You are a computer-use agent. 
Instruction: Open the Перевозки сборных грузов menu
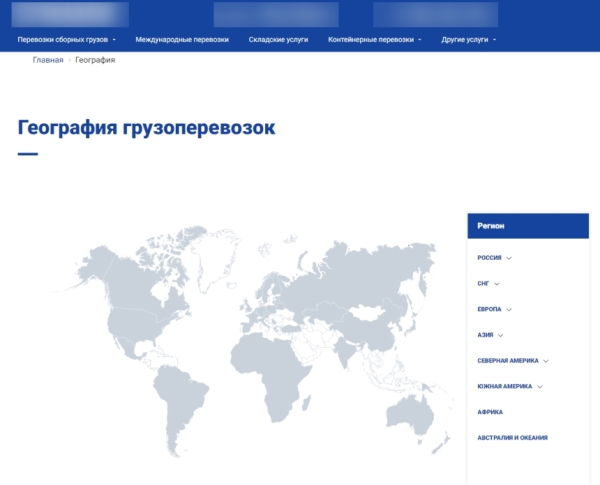coord(66,39)
